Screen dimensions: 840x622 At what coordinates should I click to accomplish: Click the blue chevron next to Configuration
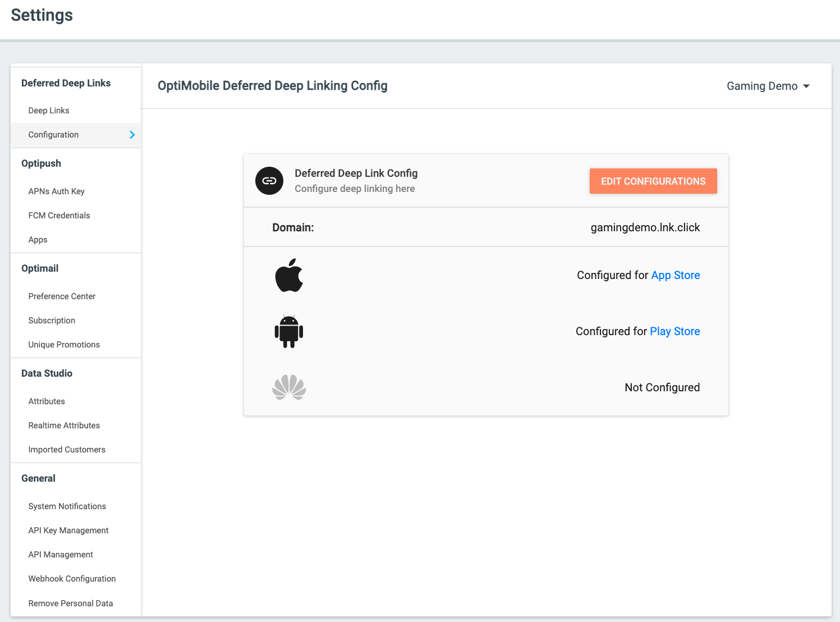click(132, 135)
